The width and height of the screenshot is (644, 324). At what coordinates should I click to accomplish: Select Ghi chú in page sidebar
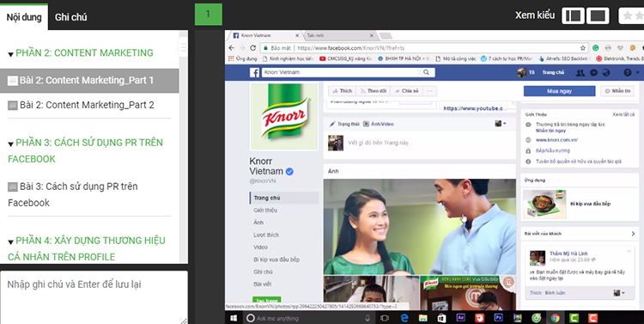point(263,272)
